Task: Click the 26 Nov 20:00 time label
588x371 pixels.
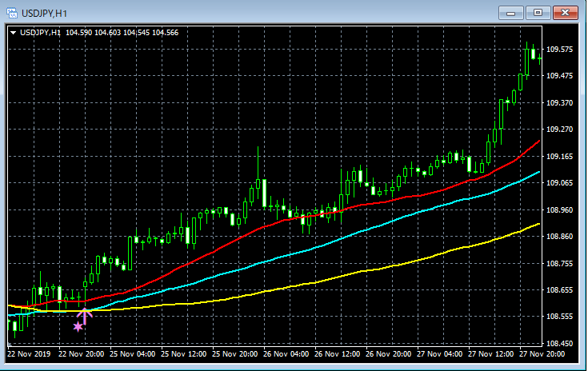Action: (x=389, y=354)
